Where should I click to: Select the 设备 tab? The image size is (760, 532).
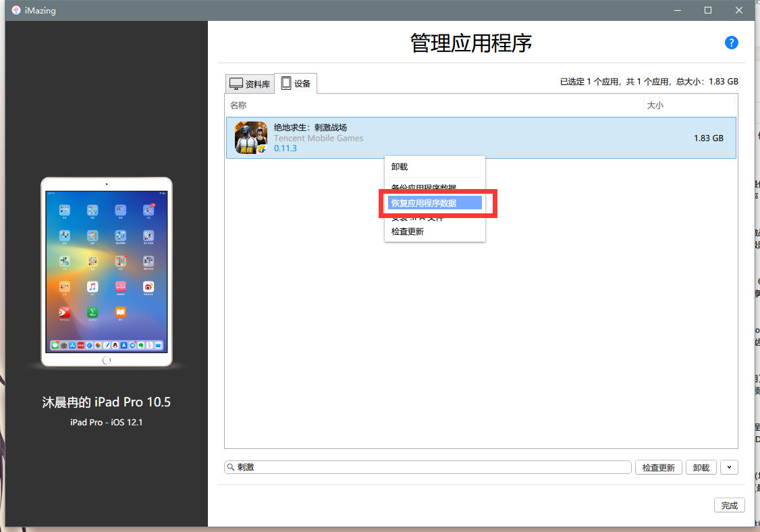click(296, 84)
